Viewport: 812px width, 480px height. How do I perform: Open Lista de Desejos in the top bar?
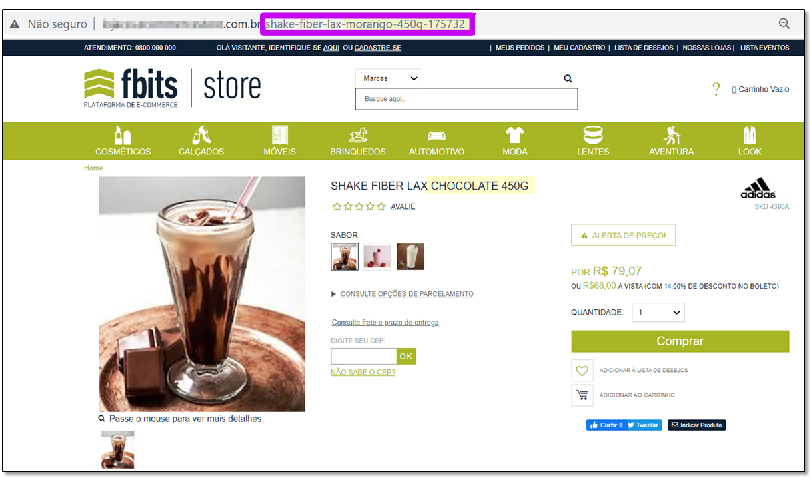coord(644,48)
